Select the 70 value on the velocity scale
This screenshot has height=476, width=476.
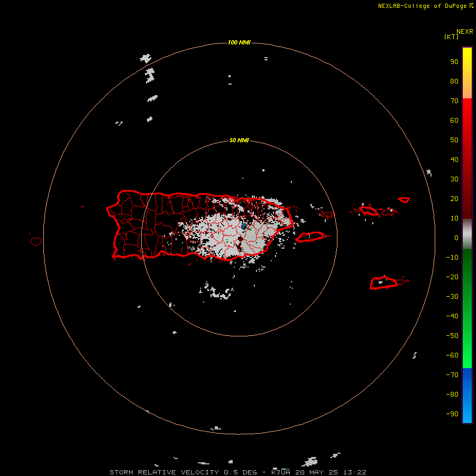[454, 101]
